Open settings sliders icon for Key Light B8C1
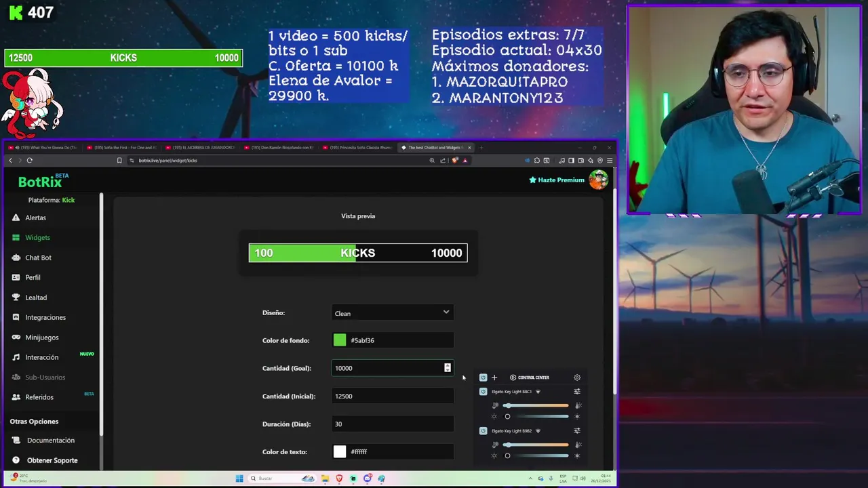The image size is (868, 488). tap(577, 392)
